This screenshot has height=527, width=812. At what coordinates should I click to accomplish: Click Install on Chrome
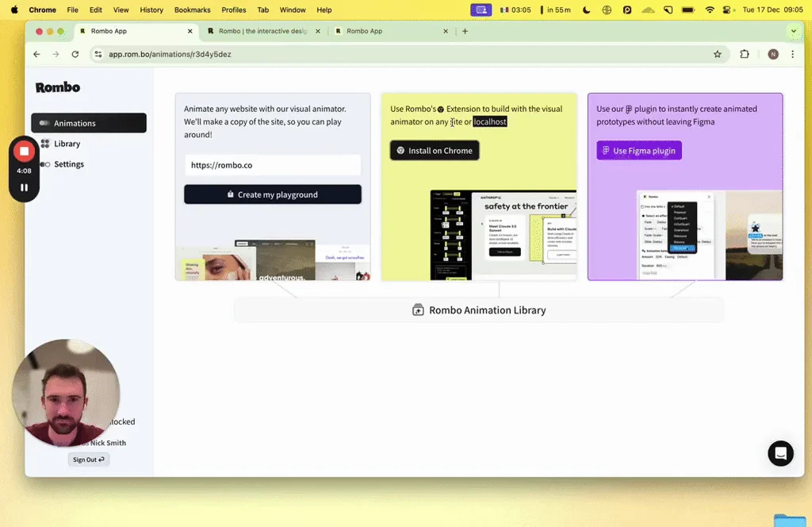435,149
